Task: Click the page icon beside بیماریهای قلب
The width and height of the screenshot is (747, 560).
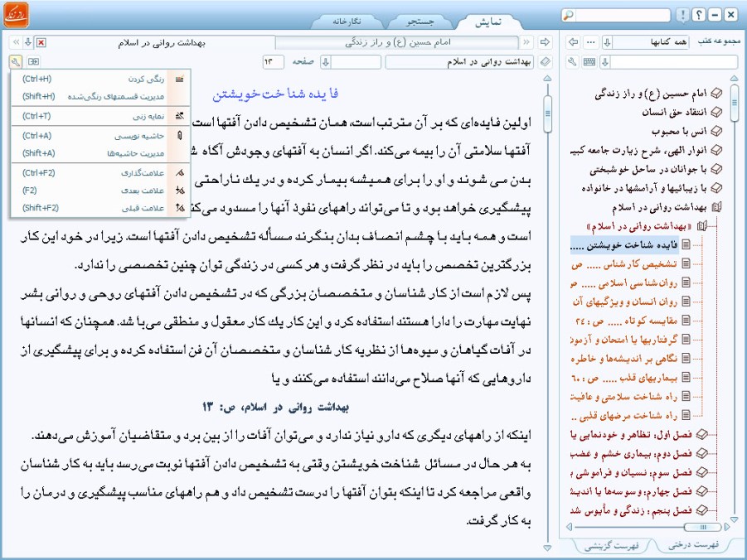Action: click(x=686, y=378)
